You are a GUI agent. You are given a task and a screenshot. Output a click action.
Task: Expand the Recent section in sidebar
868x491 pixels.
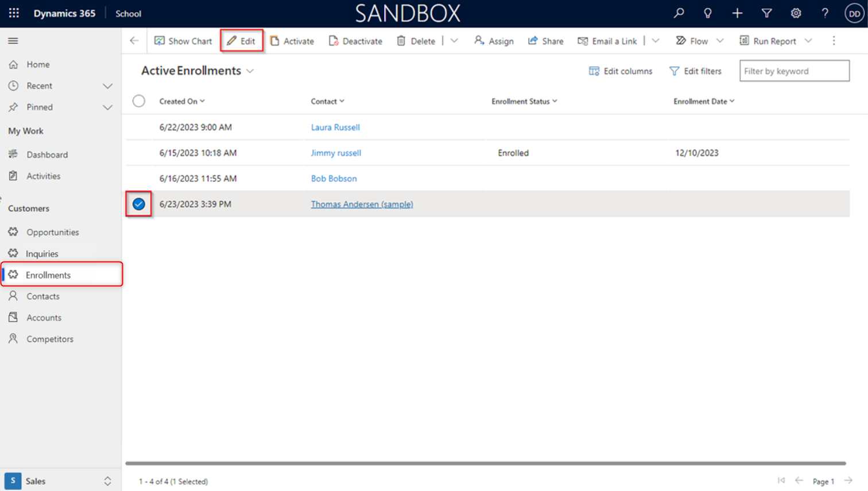107,86
